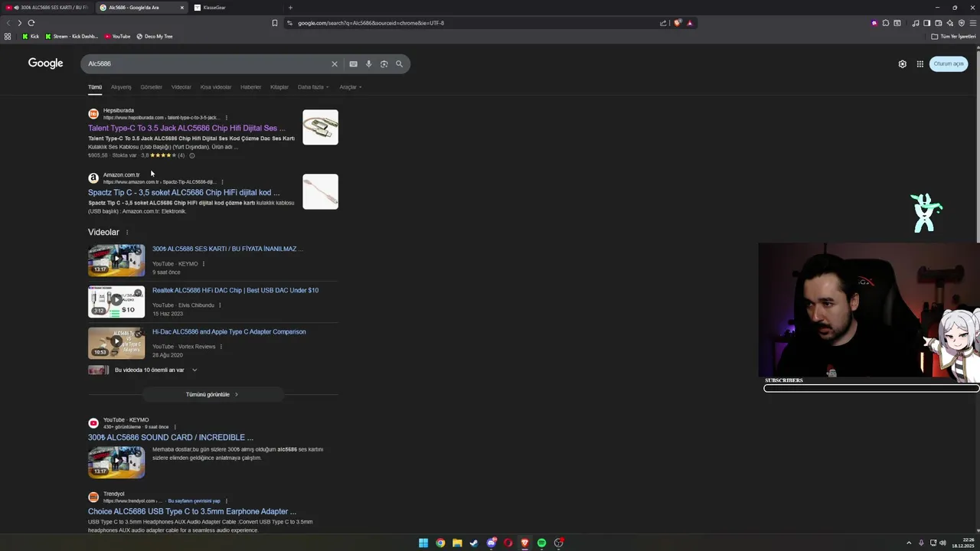980x551 pixels.
Task: Open the bookmarks bar apps grid
Action: click(8, 36)
